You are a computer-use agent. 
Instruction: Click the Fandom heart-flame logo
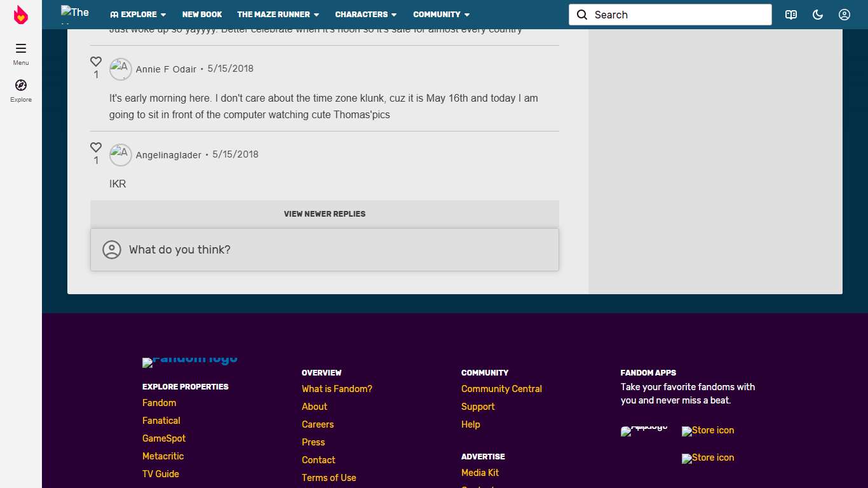click(x=21, y=15)
